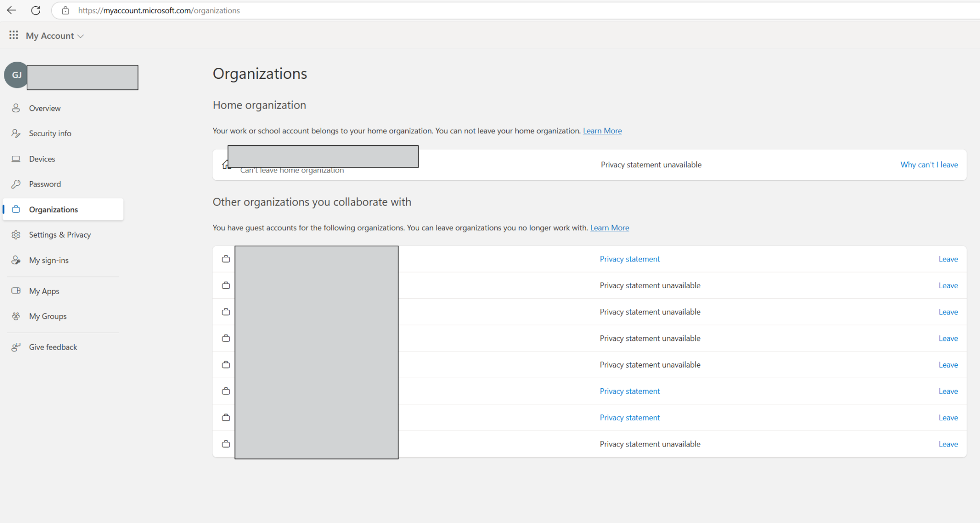Reload the page with the refresh icon
Screen dimensions: 980x523
(x=35, y=10)
